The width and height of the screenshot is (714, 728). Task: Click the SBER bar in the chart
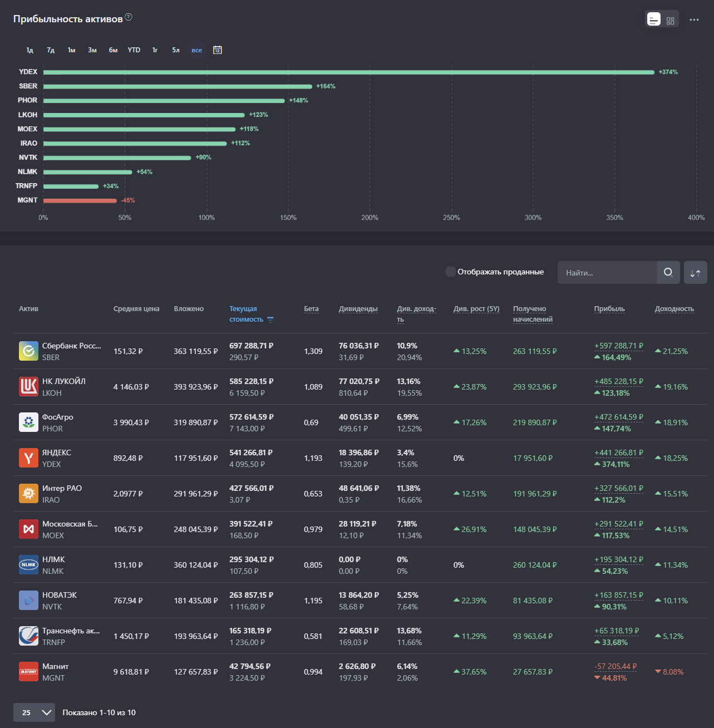178,86
